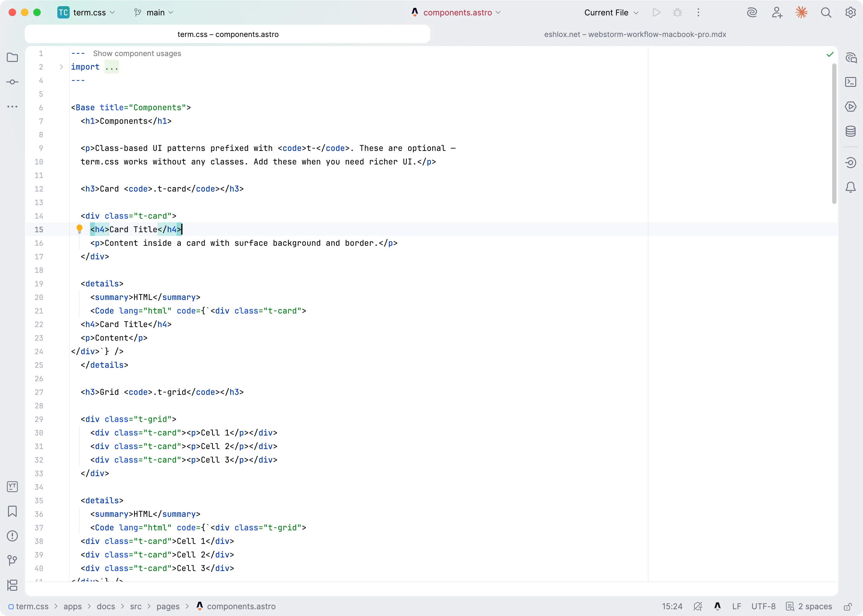863x616 pixels.
Task: Expand the collapsed import statement
Action: pyautogui.click(x=61, y=67)
